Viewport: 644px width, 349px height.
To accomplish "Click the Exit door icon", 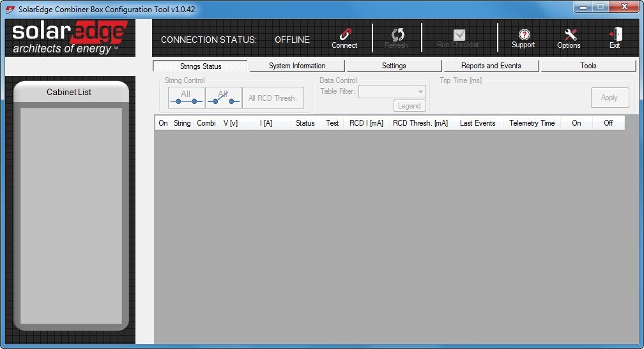I will click(616, 34).
